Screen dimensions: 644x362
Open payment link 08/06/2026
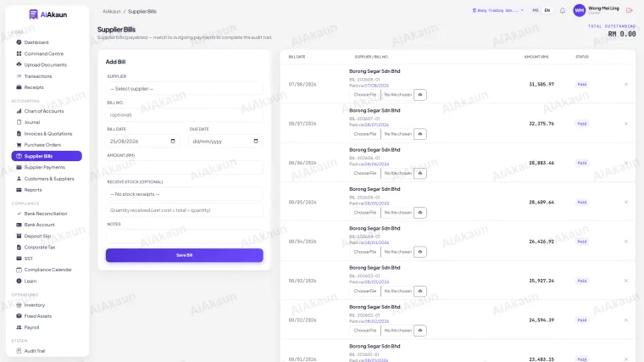click(376, 164)
